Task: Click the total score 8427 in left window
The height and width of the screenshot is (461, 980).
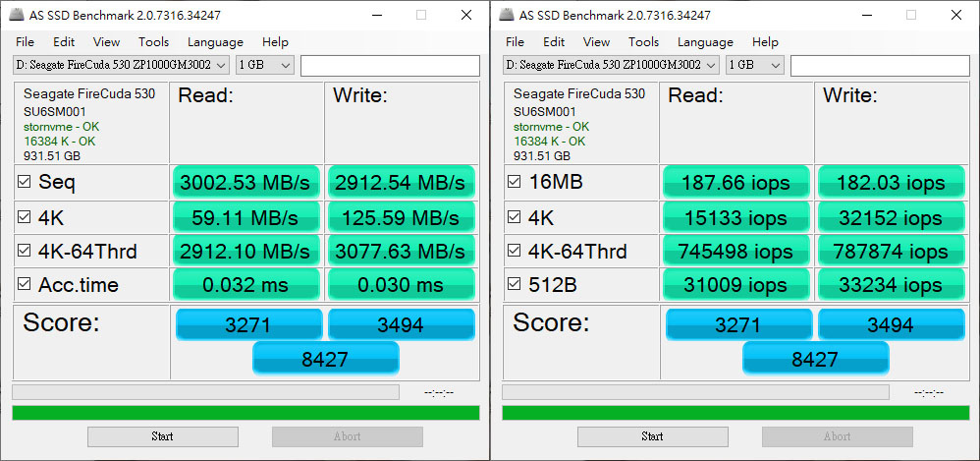Action: (325, 359)
